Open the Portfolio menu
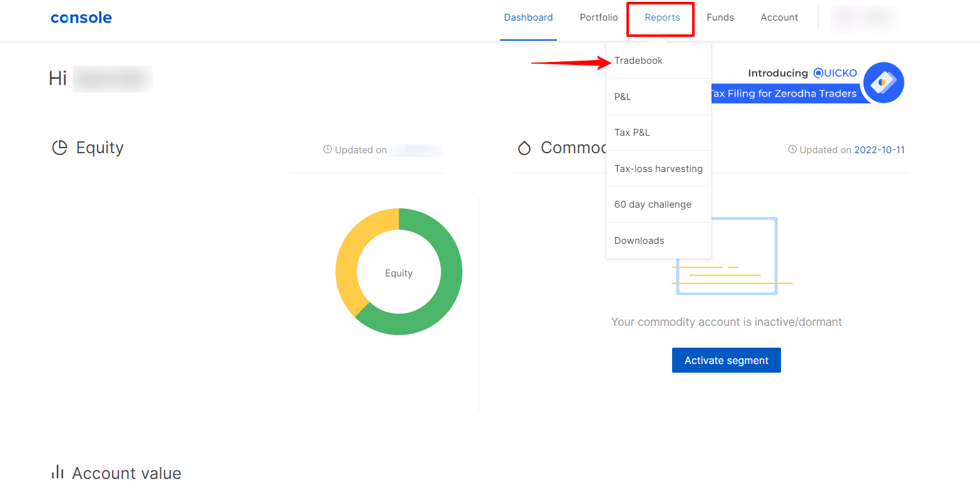Screen dimensions: 980x489 click(x=598, y=18)
